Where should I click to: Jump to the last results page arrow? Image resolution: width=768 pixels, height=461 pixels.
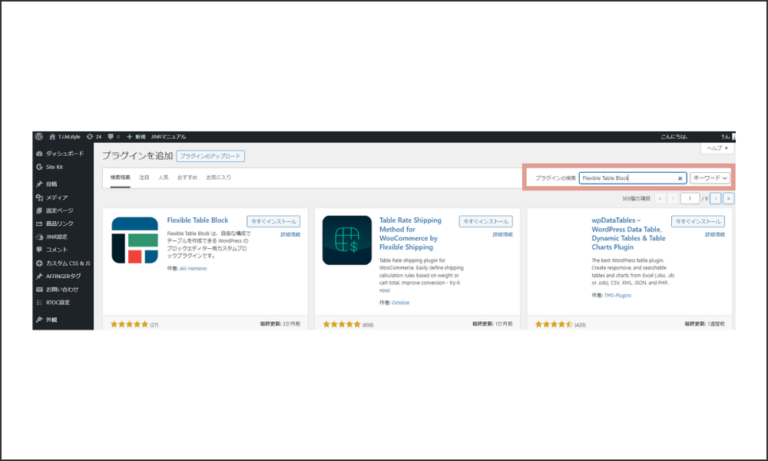729,199
